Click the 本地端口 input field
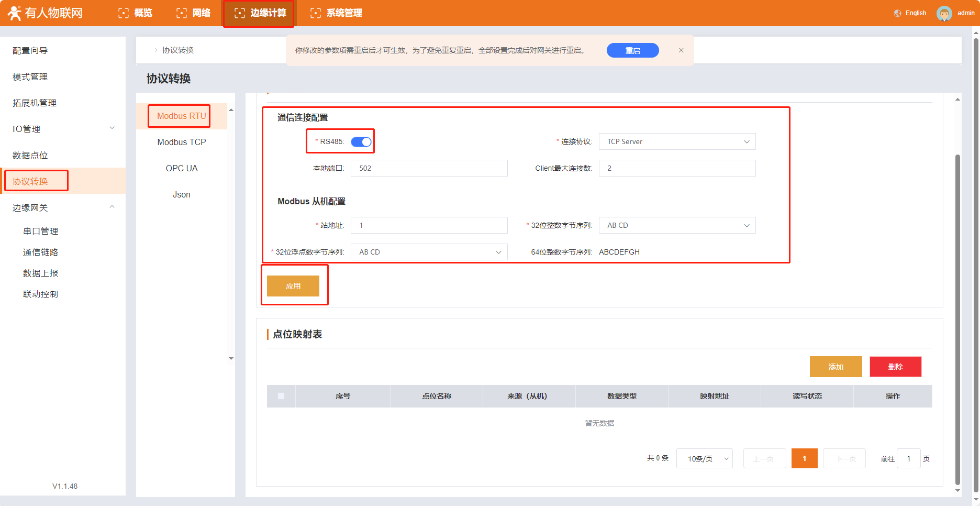Screen dimensions: 980x506 [429, 168]
